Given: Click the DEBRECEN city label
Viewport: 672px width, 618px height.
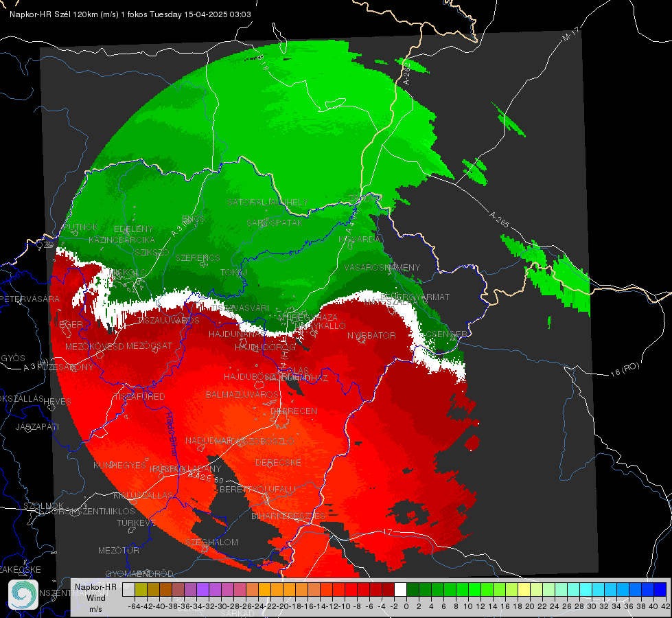Looking at the screenshot, I should coord(294,411).
